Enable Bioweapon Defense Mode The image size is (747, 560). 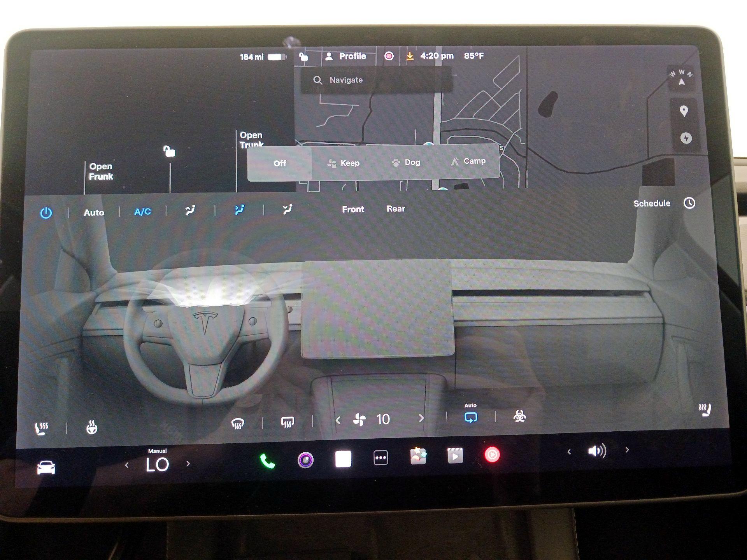tap(519, 416)
